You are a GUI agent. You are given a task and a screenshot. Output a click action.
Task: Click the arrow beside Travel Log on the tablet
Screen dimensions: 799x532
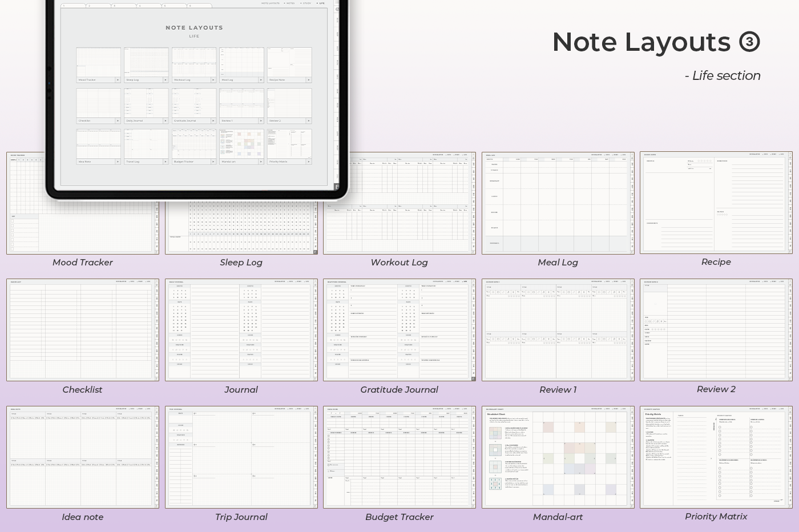pyautogui.click(x=166, y=162)
